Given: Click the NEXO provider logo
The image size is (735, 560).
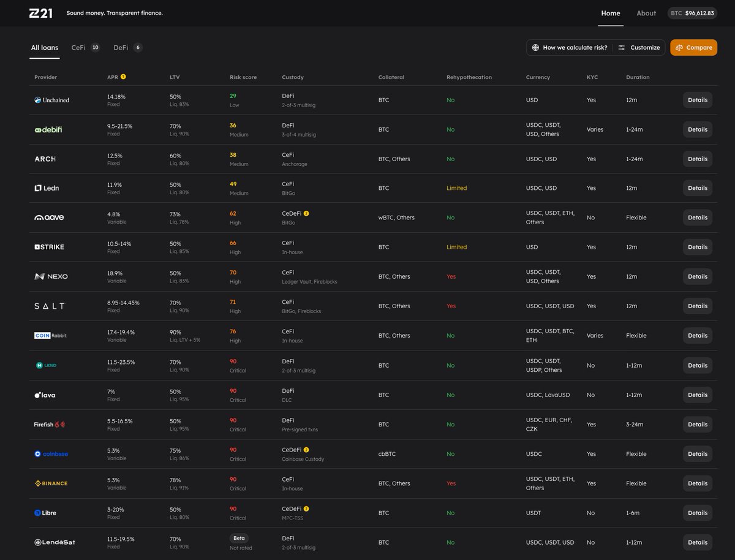Looking at the screenshot, I should [51, 276].
